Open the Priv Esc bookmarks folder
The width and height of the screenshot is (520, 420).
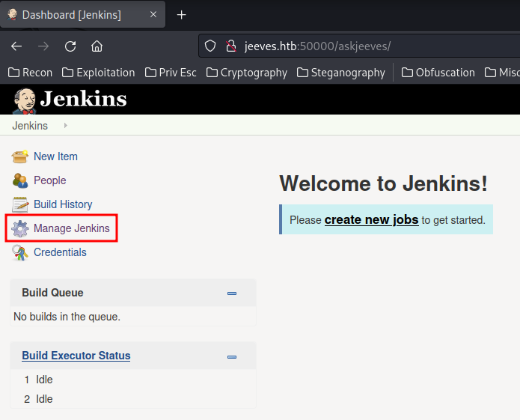coord(171,73)
